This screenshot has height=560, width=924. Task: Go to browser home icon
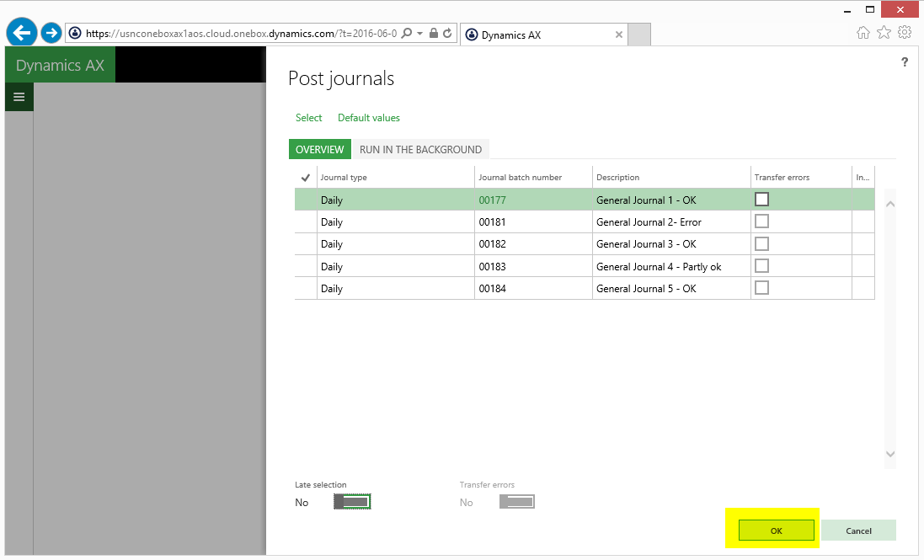coord(863,33)
